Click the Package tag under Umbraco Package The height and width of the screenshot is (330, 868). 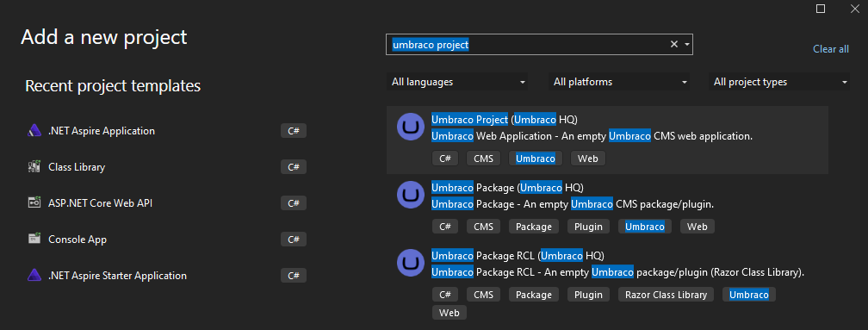click(x=534, y=227)
